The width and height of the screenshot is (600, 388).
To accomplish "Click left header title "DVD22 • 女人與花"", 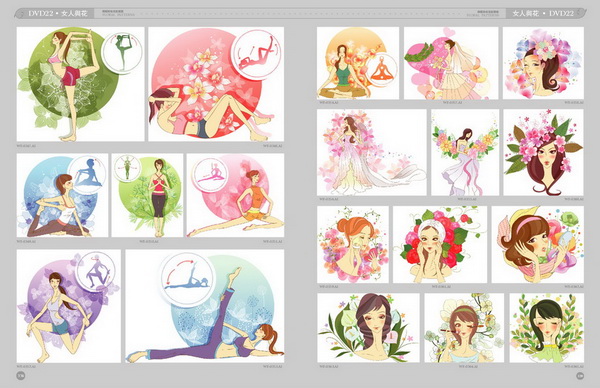I will (x=57, y=13).
